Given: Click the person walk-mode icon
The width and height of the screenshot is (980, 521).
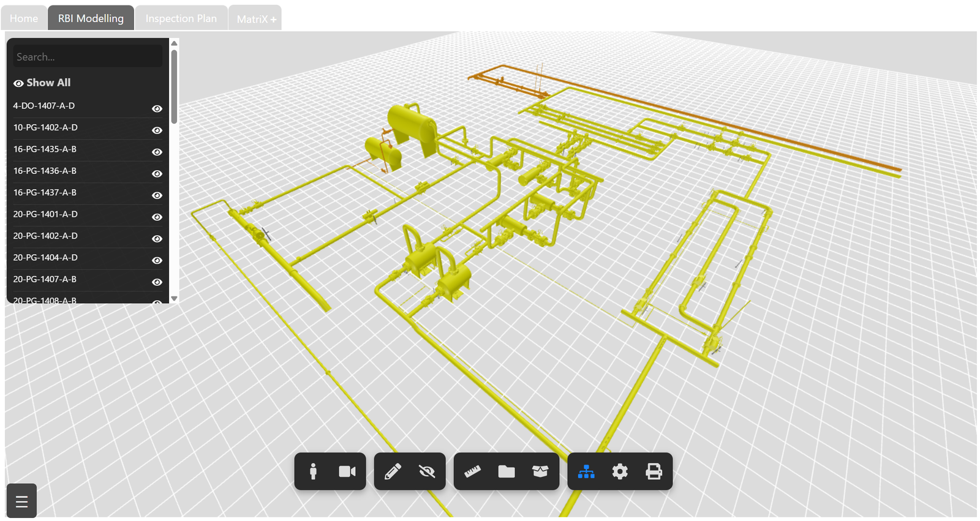Looking at the screenshot, I should click(x=313, y=471).
